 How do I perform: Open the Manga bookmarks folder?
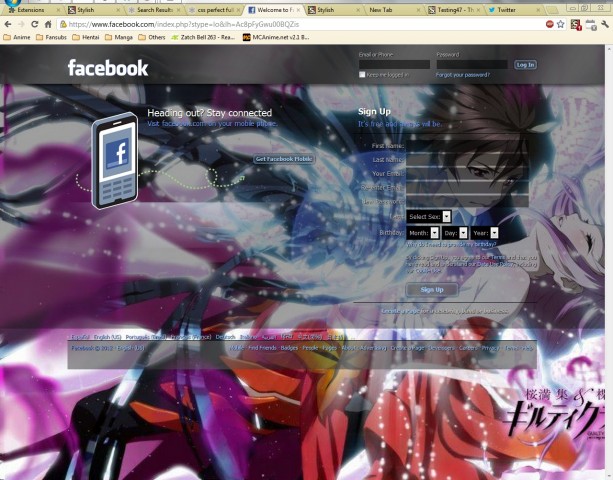(x=119, y=37)
